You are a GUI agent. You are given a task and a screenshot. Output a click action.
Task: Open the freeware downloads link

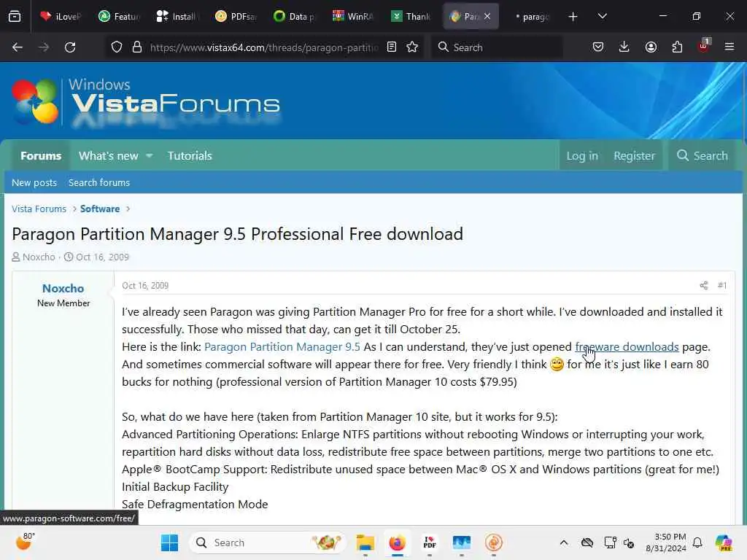click(627, 346)
